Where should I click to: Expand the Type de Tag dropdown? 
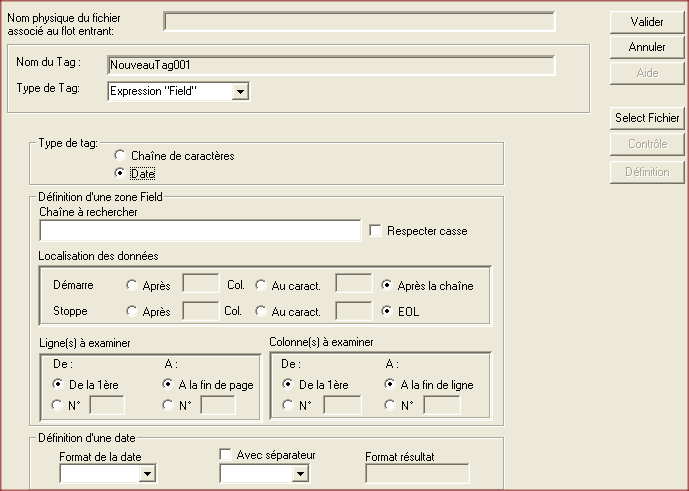tap(239, 92)
